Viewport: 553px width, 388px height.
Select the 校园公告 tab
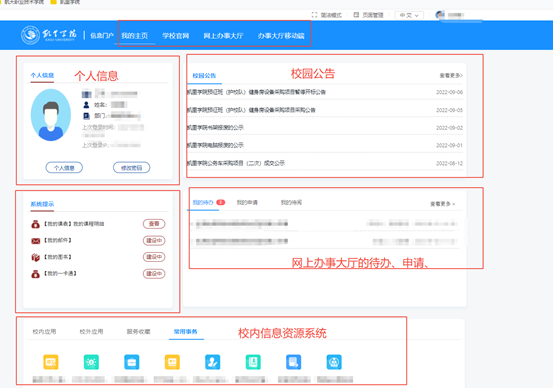coord(204,75)
